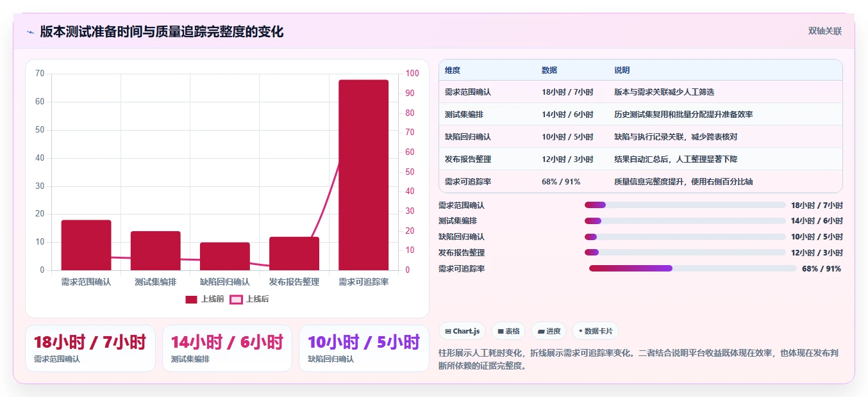This screenshot has height=397, width=868.
Task: Click the 需求范围确认 progress bar
Action: [685, 205]
